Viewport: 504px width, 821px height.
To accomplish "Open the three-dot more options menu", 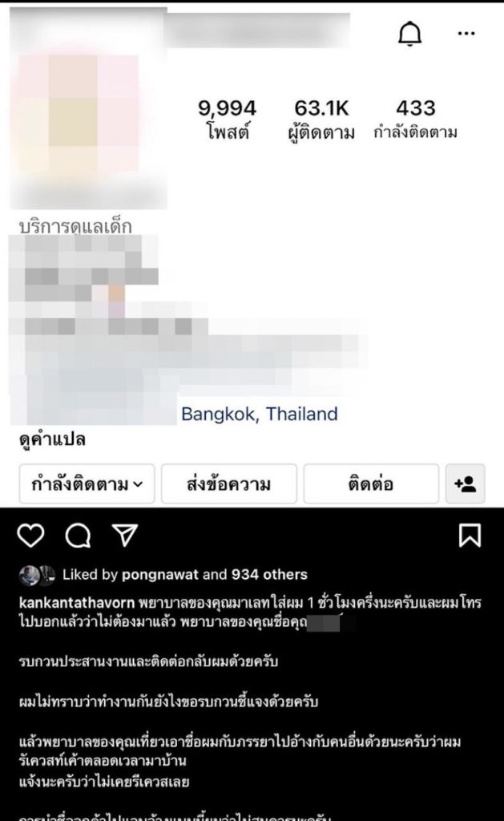I will tap(466, 34).
